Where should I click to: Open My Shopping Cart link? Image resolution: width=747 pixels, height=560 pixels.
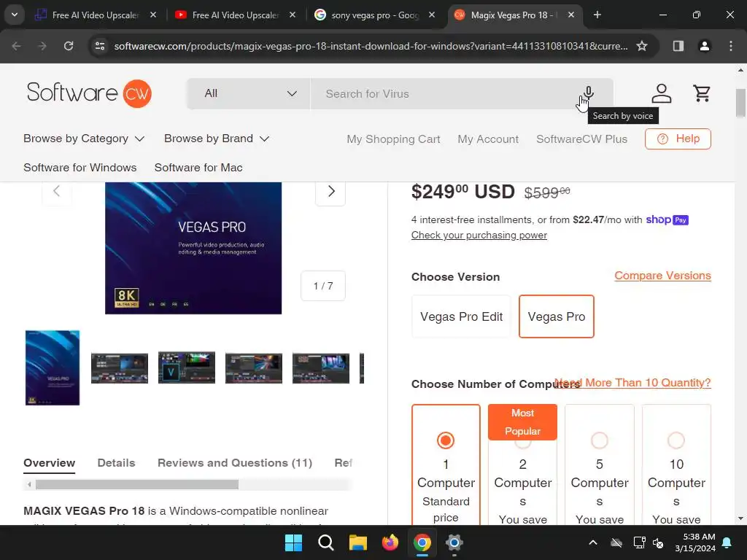[393, 139]
